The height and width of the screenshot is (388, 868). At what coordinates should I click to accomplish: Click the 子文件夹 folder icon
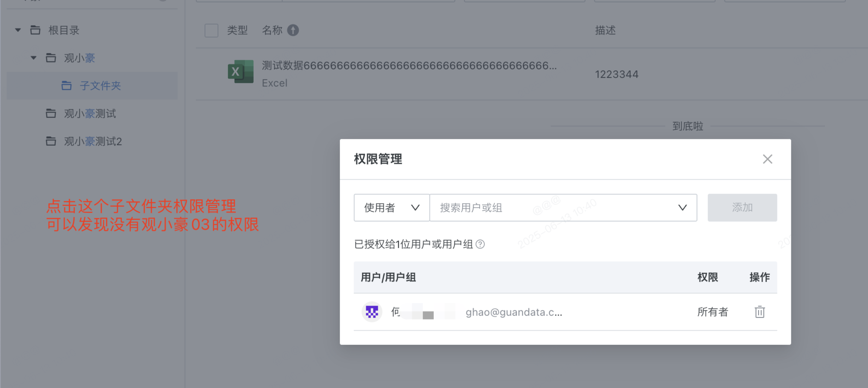coord(66,86)
